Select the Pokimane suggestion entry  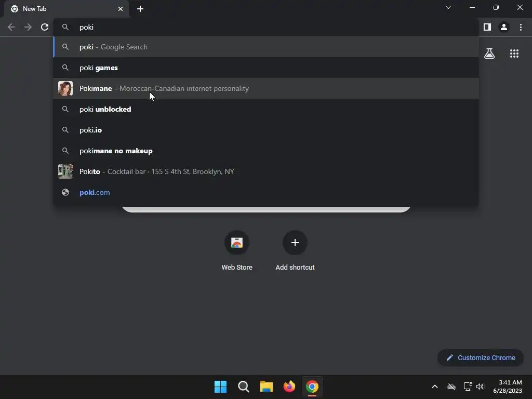click(x=266, y=88)
